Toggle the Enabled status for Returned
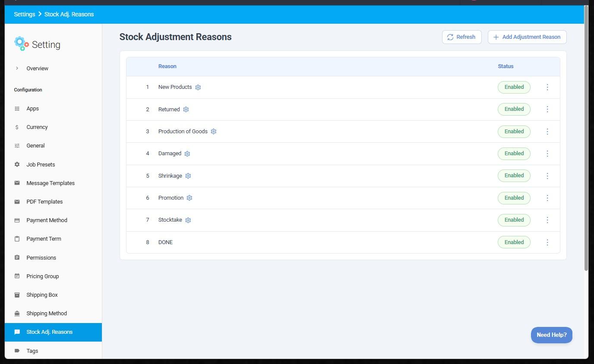Viewport: 594px width, 364px height. pyautogui.click(x=514, y=109)
